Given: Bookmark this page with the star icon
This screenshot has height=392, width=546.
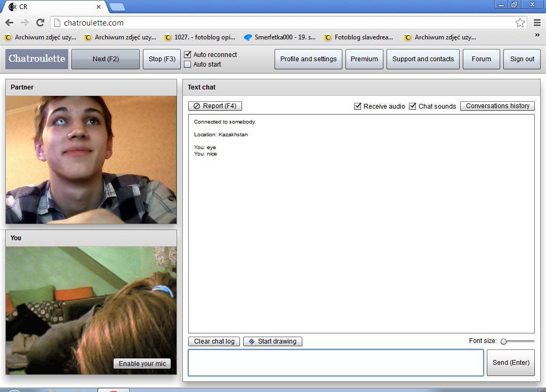Looking at the screenshot, I should click(520, 22).
